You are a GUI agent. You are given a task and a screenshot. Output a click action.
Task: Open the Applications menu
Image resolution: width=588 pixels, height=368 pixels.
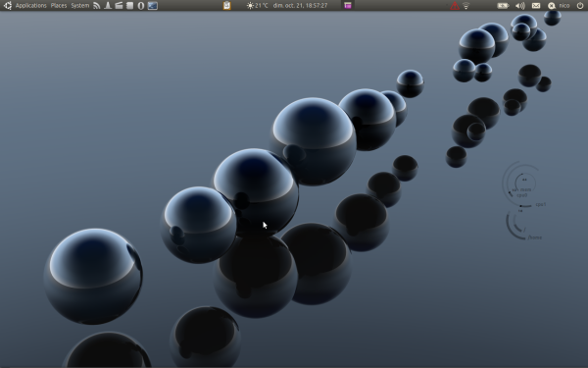pyautogui.click(x=30, y=6)
